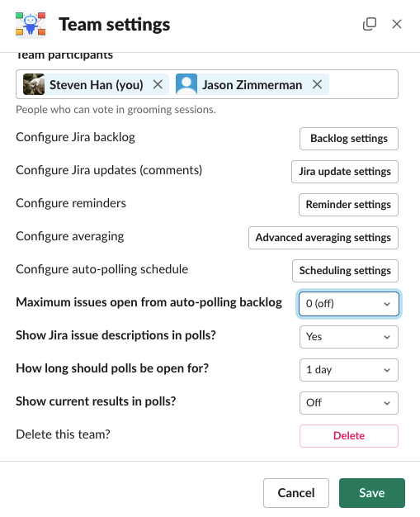
Task: Open Reminder settings
Action: tap(348, 205)
